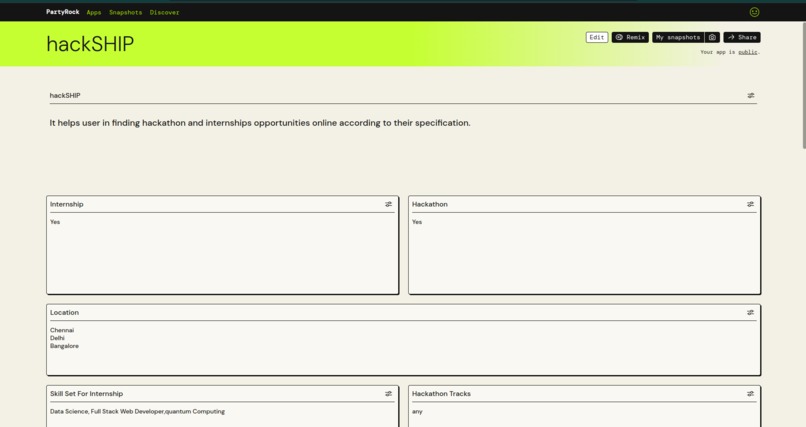This screenshot has height=427, width=806.
Task: Open the Discover menu item
Action: click(x=164, y=12)
